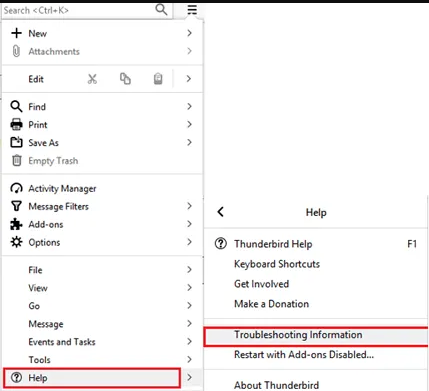Click the question mark icon beside Help
This screenshot has height=391, width=429.
pyautogui.click(x=16, y=378)
